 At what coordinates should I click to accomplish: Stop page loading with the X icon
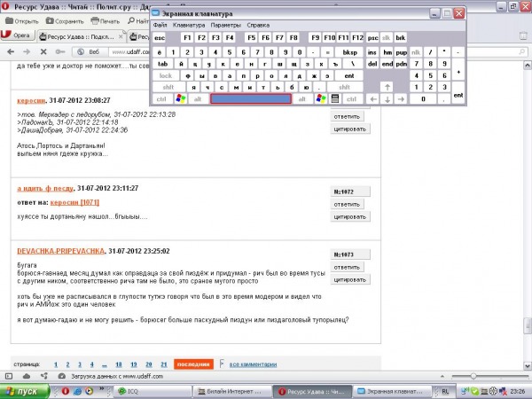pyautogui.click(x=43, y=51)
